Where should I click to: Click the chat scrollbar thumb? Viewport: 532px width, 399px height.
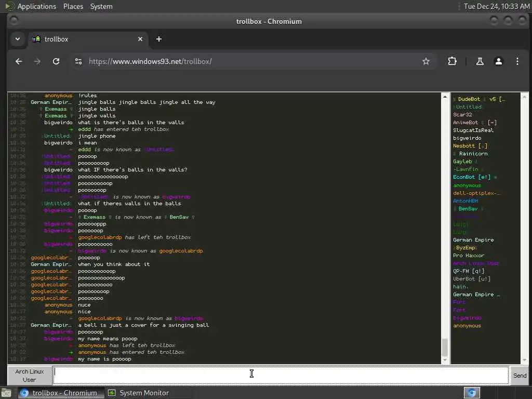445,347
